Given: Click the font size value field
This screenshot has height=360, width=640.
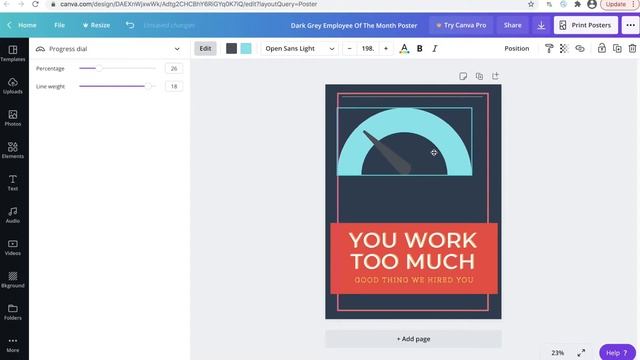Looking at the screenshot, I should pos(367,49).
